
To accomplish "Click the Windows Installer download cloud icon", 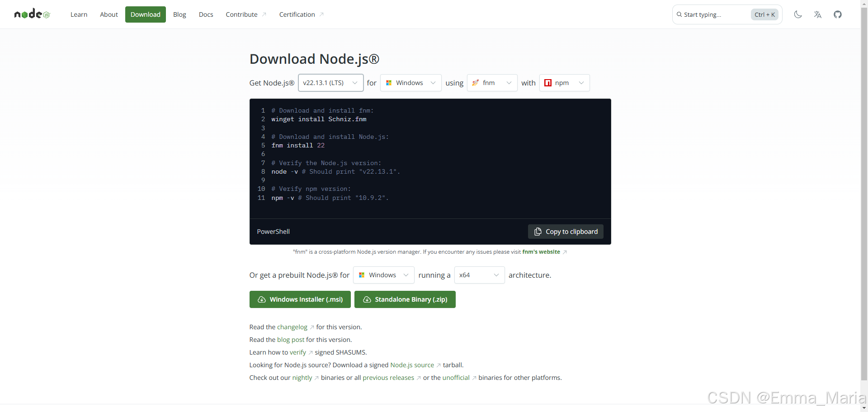I will click(x=261, y=299).
